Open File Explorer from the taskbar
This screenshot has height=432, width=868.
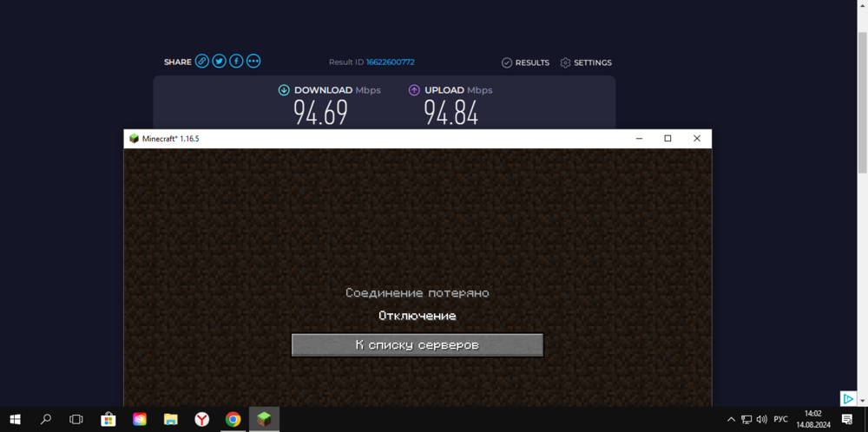170,419
